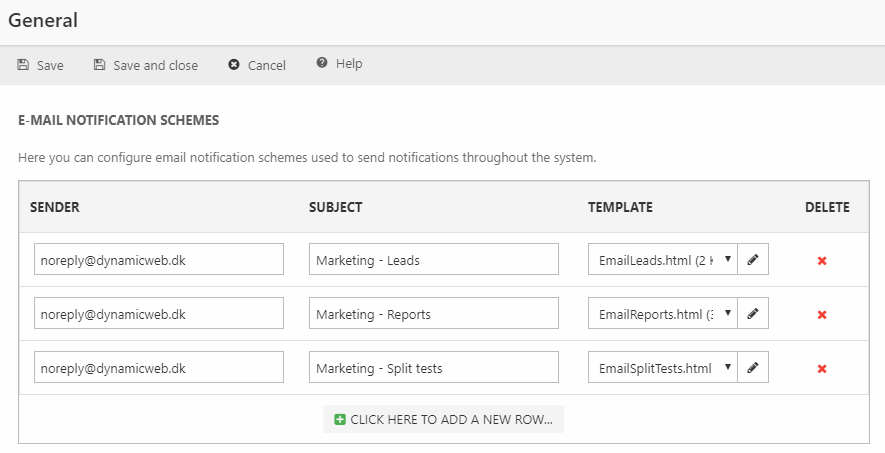Choose Save and close in toolbar
The image size is (885, 453).
(145, 65)
